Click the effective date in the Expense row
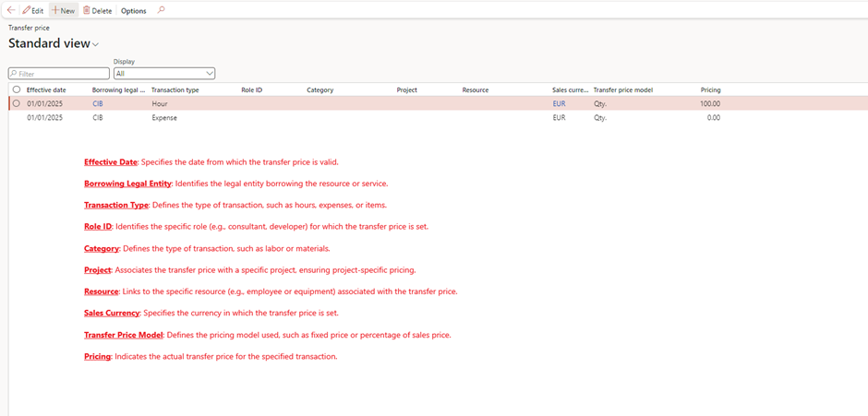This screenshot has width=868, height=416. tap(45, 118)
